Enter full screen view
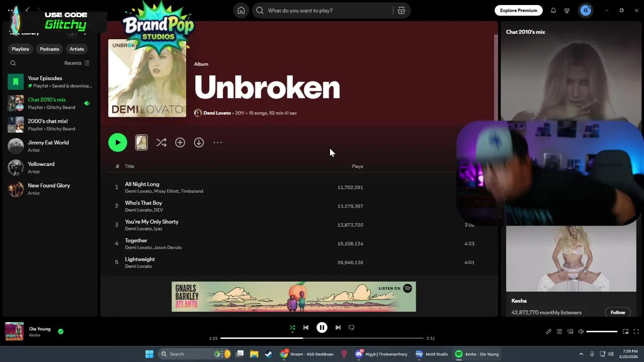The height and width of the screenshot is (362, 644). 636,332
